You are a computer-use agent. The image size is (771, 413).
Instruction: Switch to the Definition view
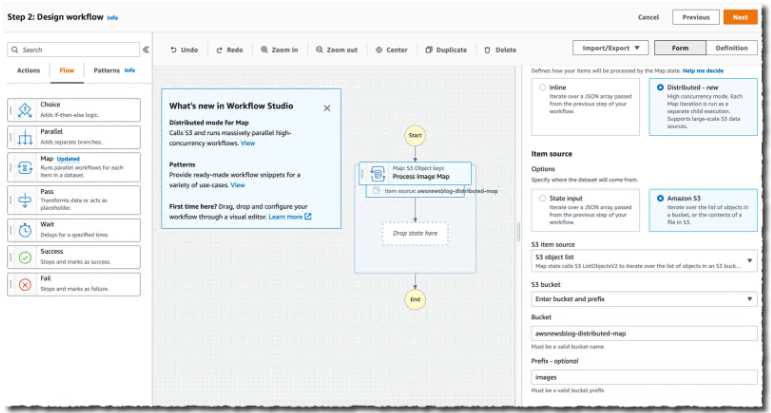(731, 48)
